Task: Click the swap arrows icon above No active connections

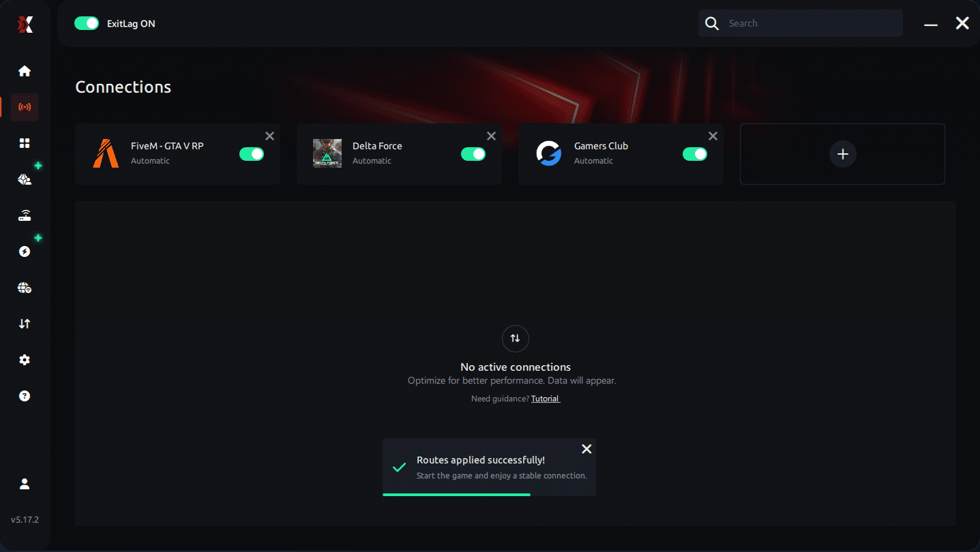Action: (x=515, y=338)
